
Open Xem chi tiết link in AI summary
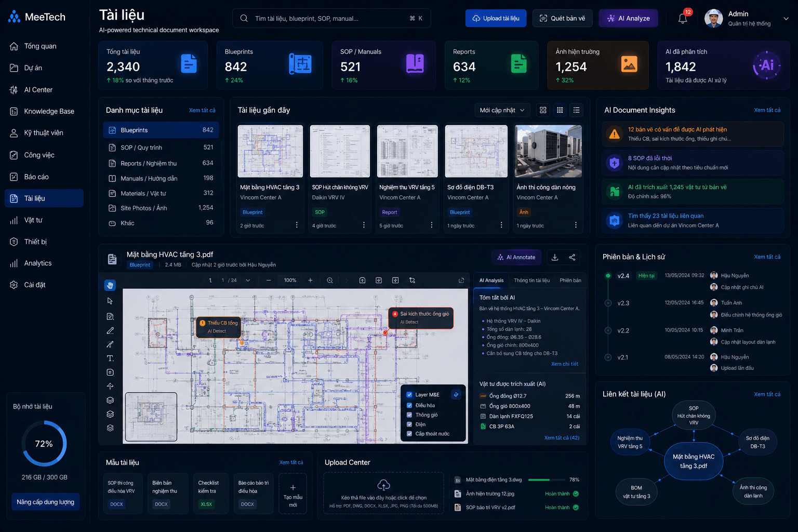coord(564,364)
